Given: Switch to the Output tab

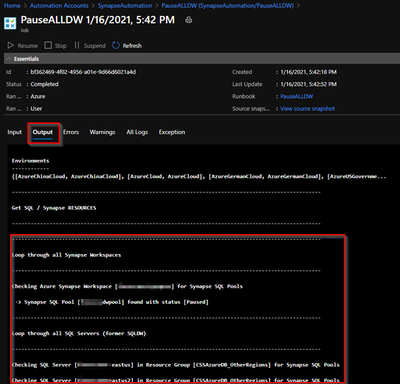Looking at the screenshot, I should pyautogui.click(x=43, y=132).
